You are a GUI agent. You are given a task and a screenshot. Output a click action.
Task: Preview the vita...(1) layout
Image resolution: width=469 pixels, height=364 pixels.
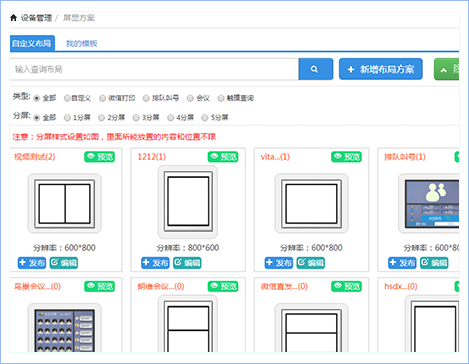[x=346, y=157]
